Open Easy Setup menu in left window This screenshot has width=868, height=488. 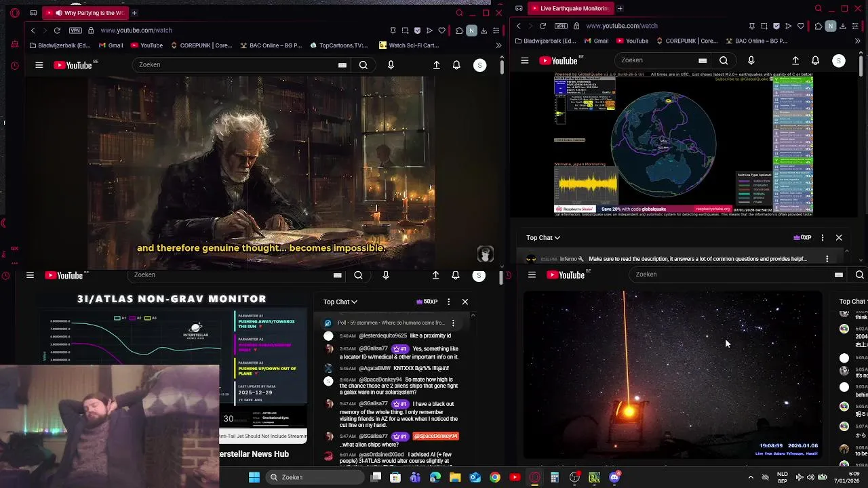496,30
